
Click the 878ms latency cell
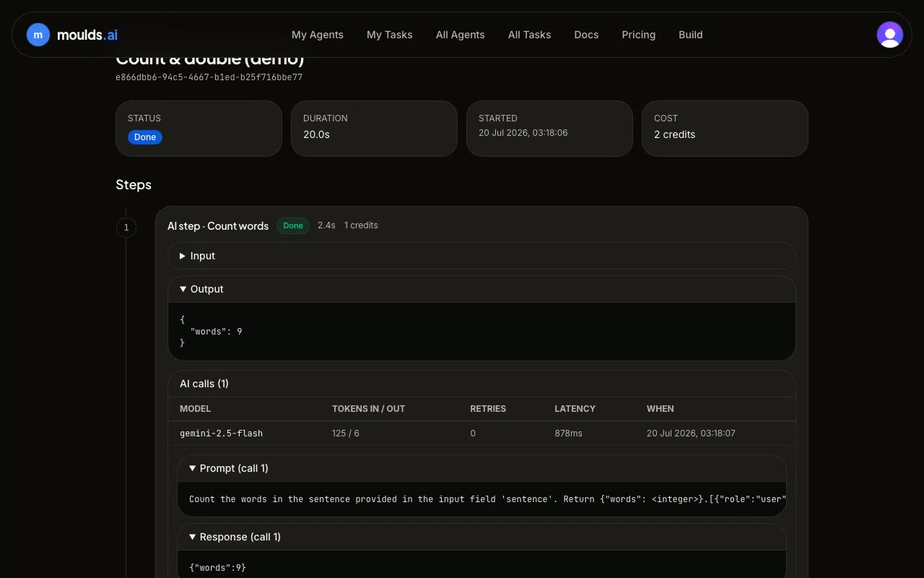(568, 433)
